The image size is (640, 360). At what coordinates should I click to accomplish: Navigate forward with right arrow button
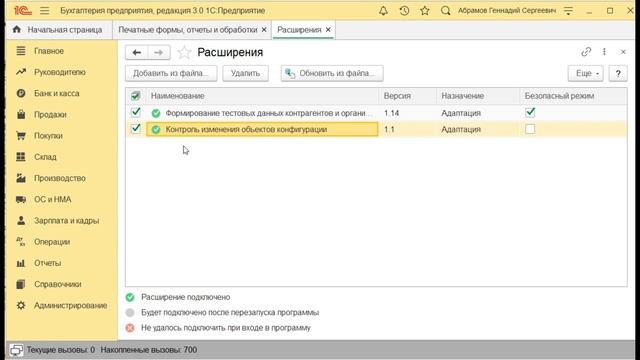click(159, 52)
